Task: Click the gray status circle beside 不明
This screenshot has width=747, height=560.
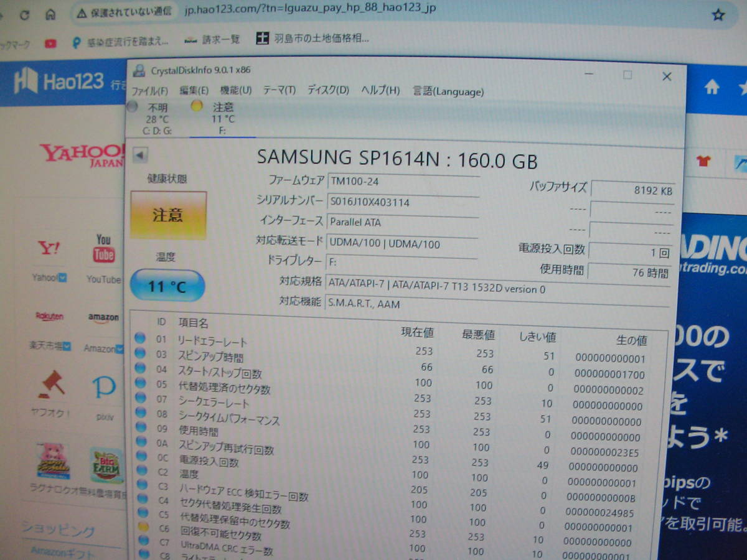Action: pyautogui.click(x=131, y=107)
